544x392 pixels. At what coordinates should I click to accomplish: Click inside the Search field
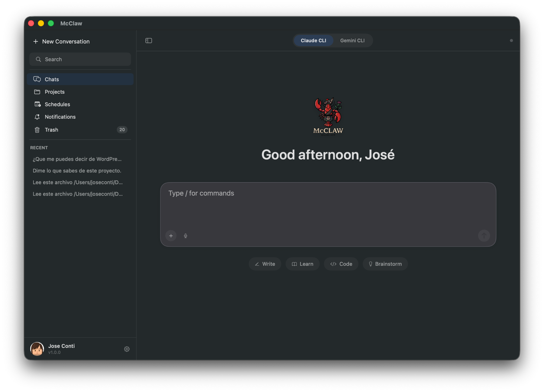(80, 59)
